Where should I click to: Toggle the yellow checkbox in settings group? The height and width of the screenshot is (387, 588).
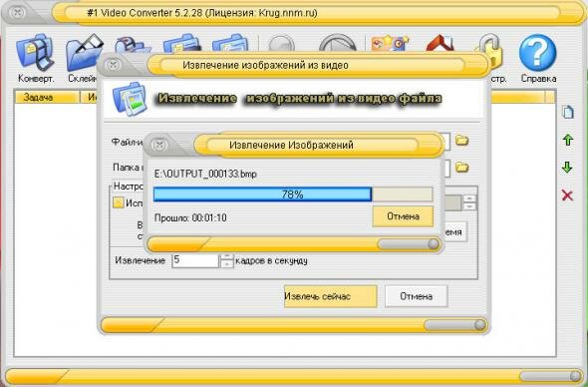pyautogui.click(x=119, y=202)
